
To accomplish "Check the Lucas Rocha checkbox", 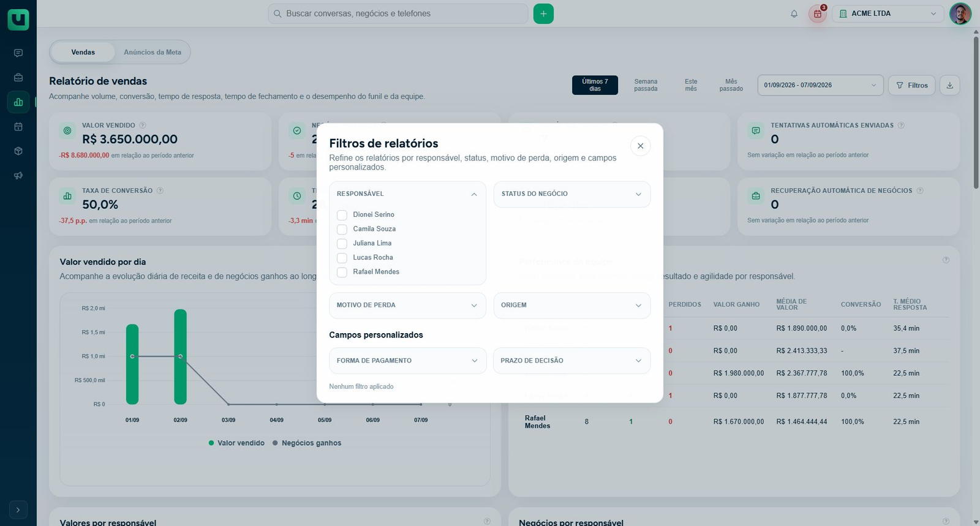I will tap(342, 258).
